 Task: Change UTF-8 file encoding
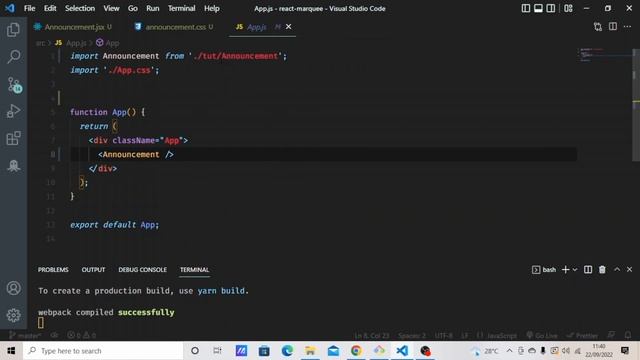(x=444, y=336)
